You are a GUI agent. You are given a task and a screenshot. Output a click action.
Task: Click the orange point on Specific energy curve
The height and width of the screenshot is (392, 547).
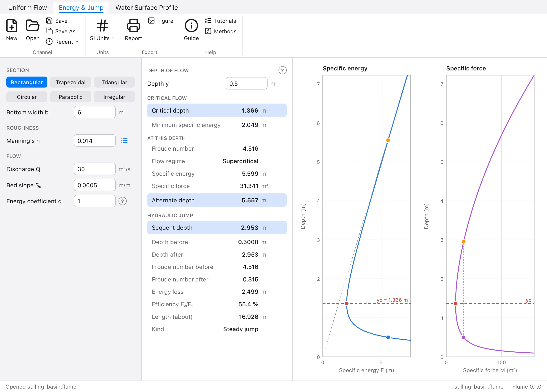click(x=388, y=140)
